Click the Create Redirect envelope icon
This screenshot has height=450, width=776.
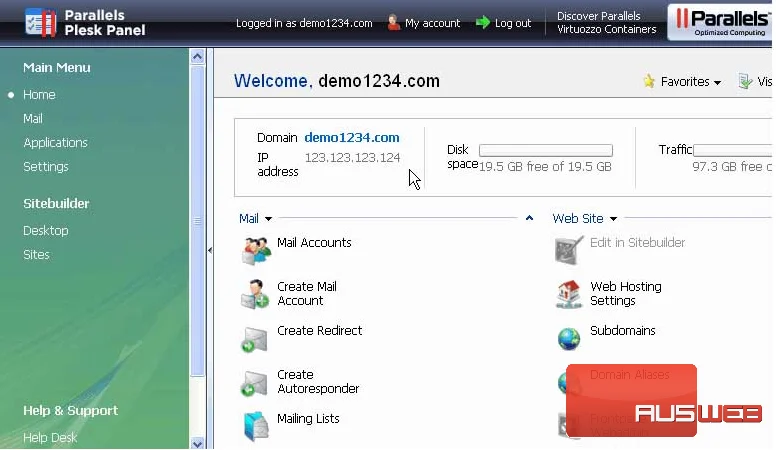[x=255, y=340]
